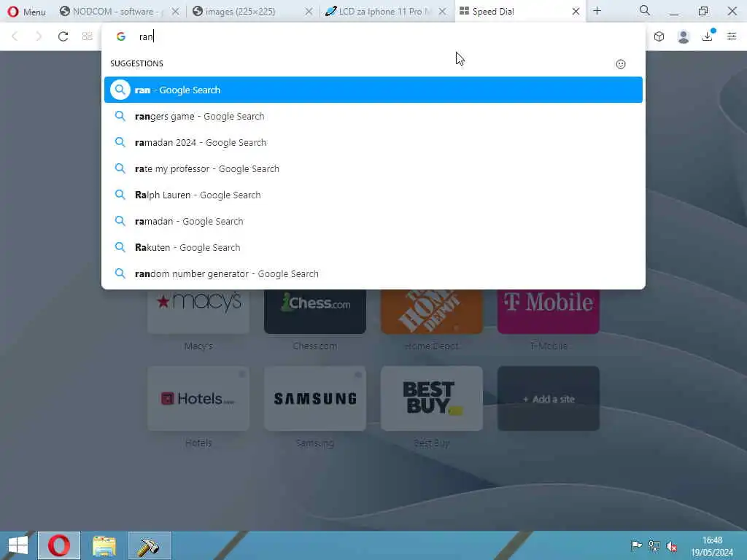Image resolution: width=747 pixels, height=560 pixels.
Task: Open the Home Depot speed dial tile
Action: coord(432,311)
